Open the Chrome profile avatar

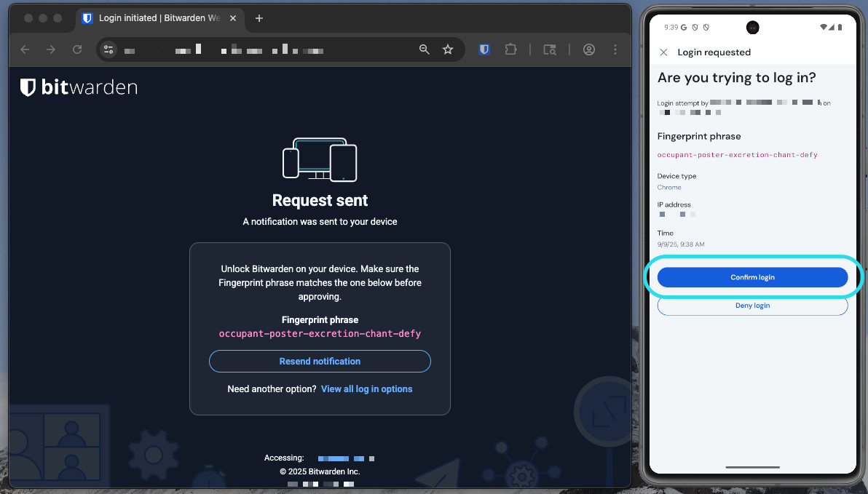(589, 49)
